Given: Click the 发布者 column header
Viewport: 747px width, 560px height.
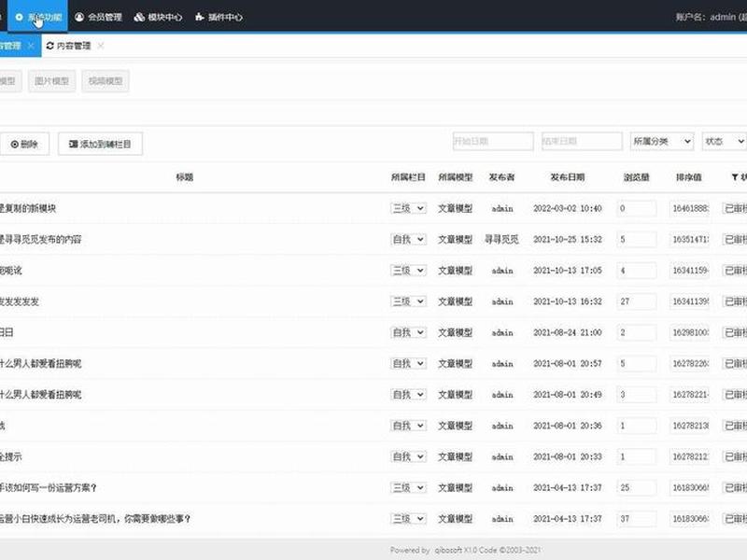Looking at the screenshot, I should [501, 177].
